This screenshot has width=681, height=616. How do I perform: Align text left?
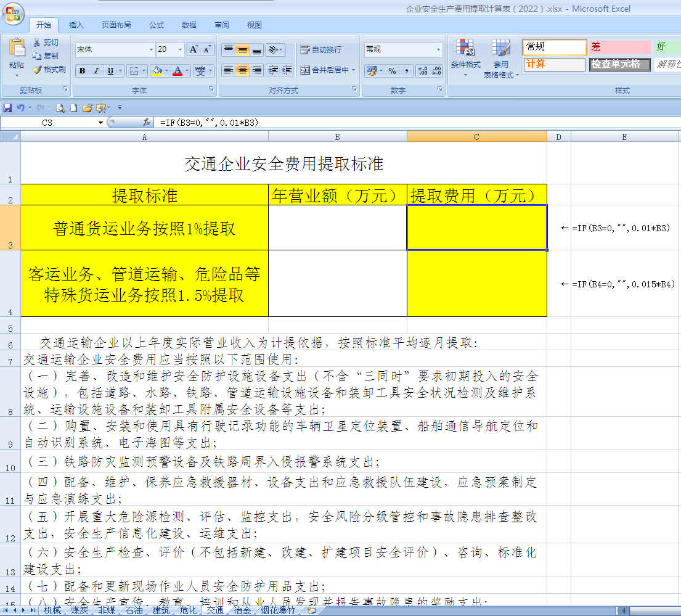tap(228, 70)
